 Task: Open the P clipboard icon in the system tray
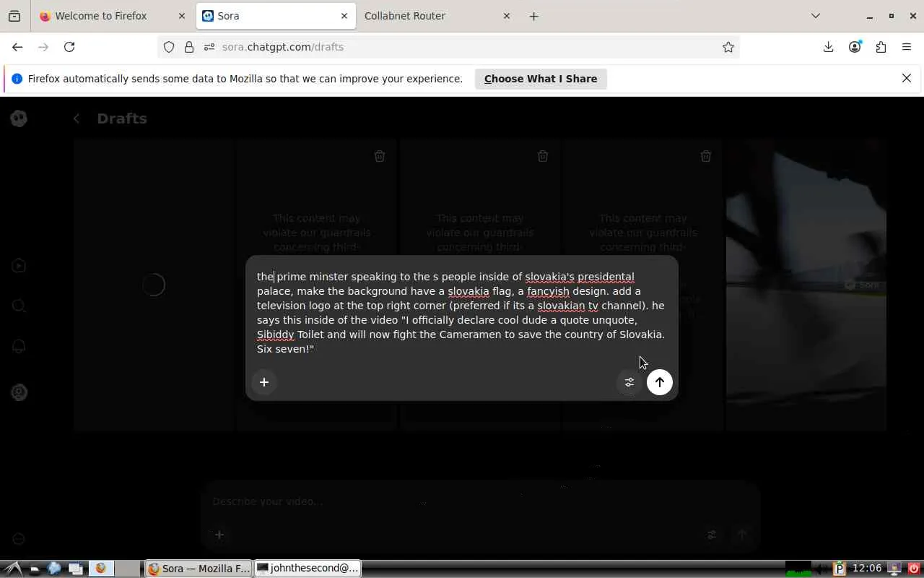[x=840, y=569]
